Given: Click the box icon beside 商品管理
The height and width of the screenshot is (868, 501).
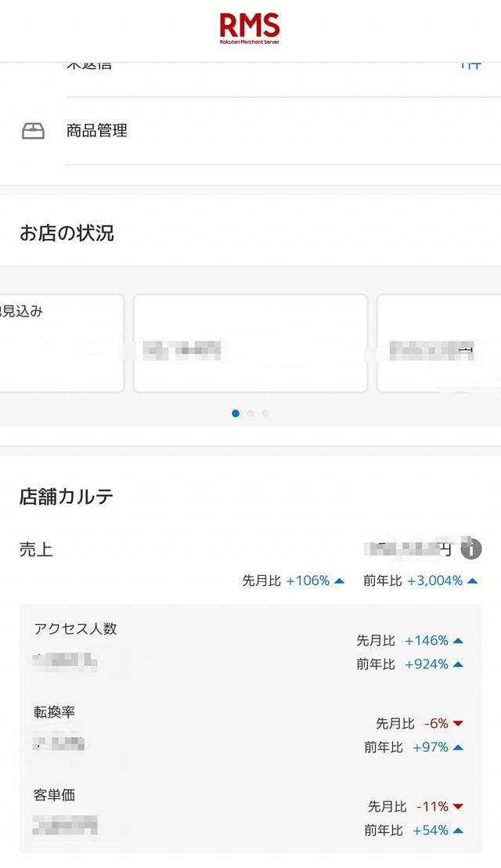Looking at the screenshot, I should 33,131.
